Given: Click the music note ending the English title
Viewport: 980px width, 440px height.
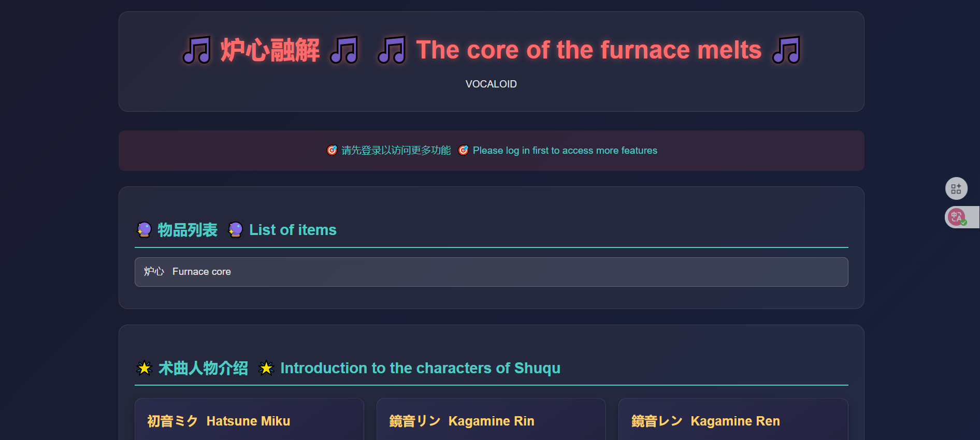Looking at the screenshot, I should [x=786, y=50].
